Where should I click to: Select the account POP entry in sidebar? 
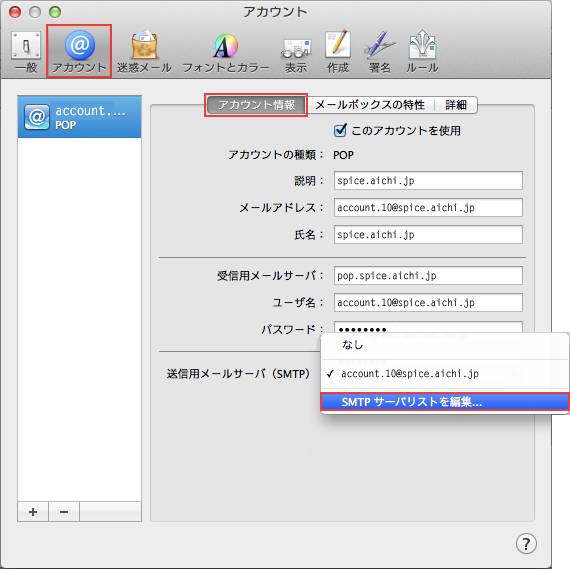click(x=79, y=117)
